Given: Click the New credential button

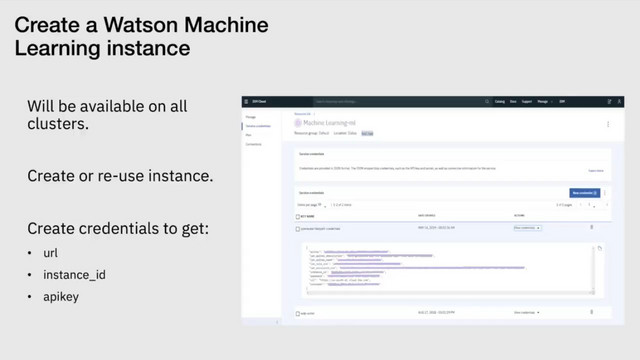Looking at the screenshot, I should (x=584, y=193).
